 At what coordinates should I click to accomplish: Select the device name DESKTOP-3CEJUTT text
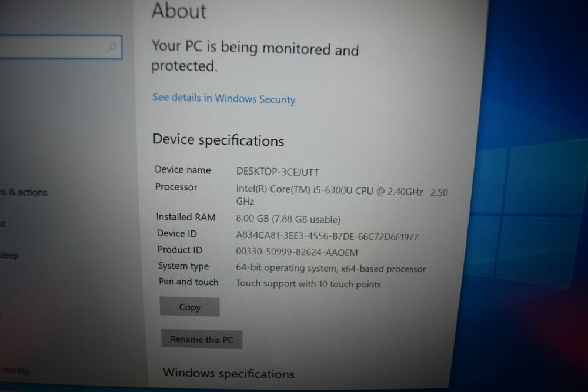point(278,172)
